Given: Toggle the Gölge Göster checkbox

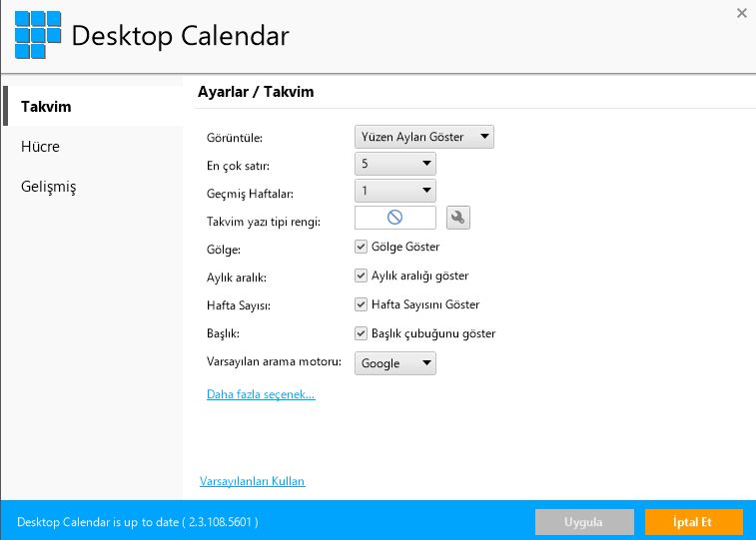Looking at the screenshot, I should coord(361,247).
